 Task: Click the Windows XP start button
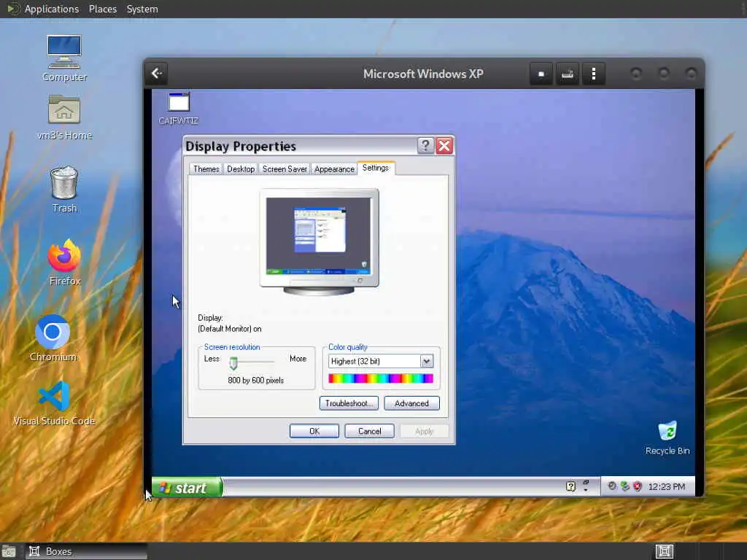point(187,487)
